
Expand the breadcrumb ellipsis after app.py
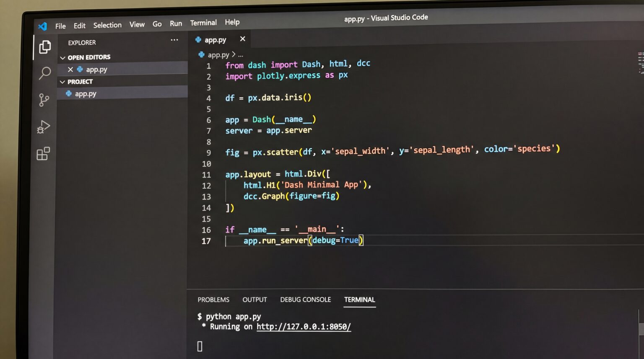coord(240,55)
